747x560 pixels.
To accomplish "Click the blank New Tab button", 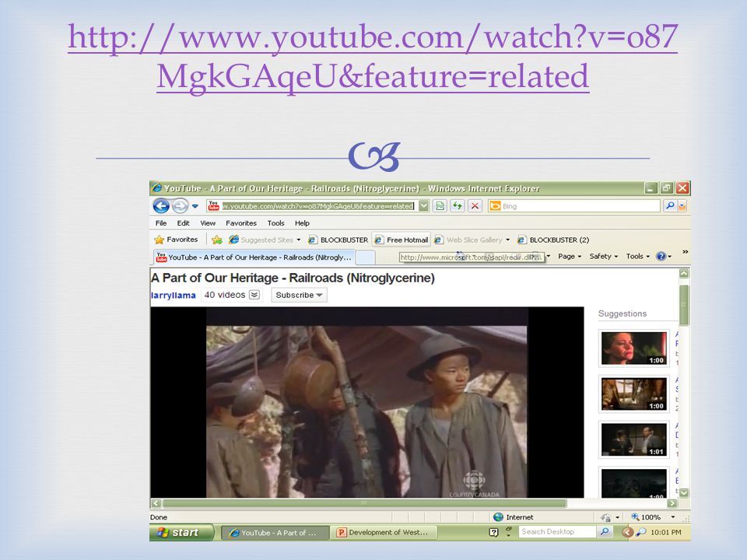I will [x=366, y=257].
